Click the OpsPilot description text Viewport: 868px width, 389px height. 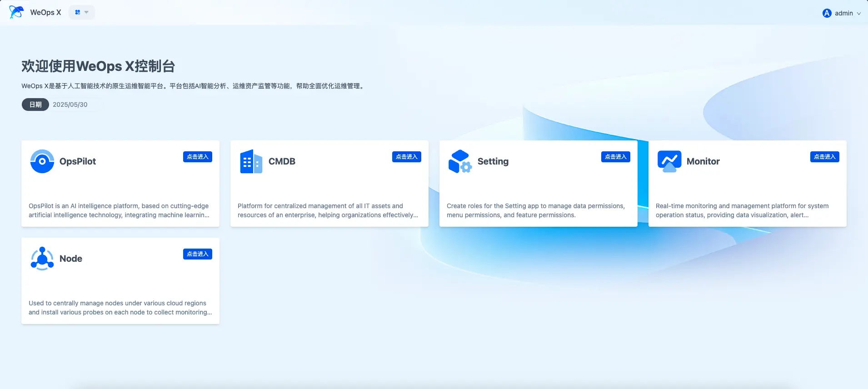[x=119, y=210]
